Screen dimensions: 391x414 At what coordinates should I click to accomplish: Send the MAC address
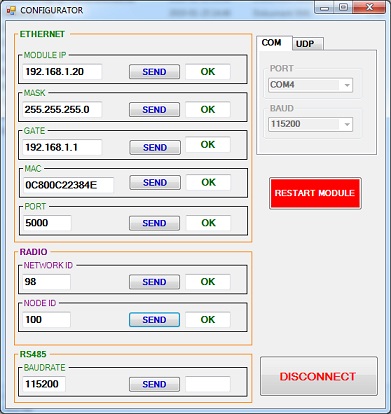(x=155, y=183)
